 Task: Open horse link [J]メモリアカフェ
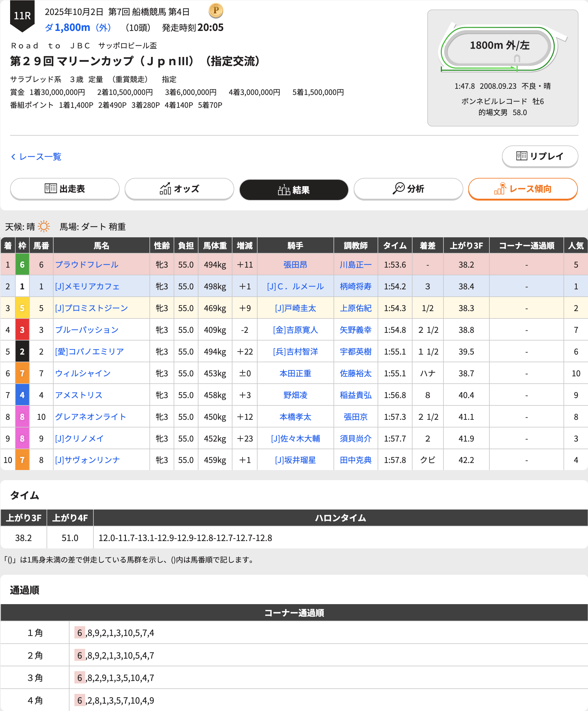coord(87,286)
